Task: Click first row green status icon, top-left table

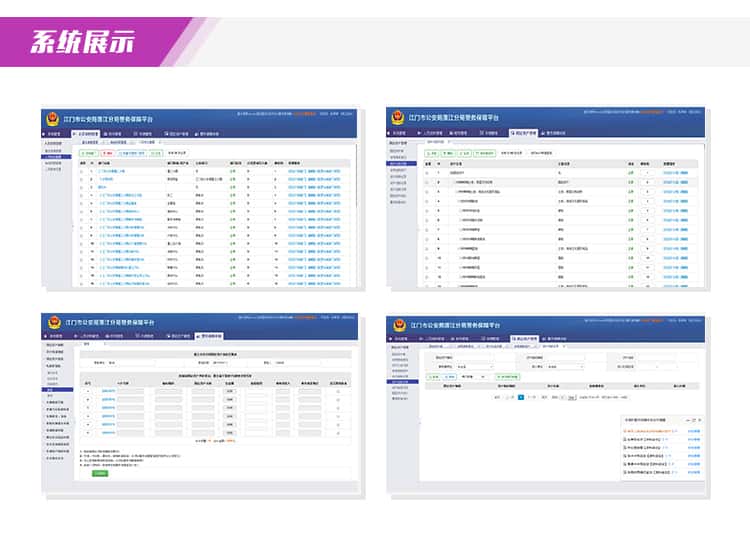Action: click(232, 172)
